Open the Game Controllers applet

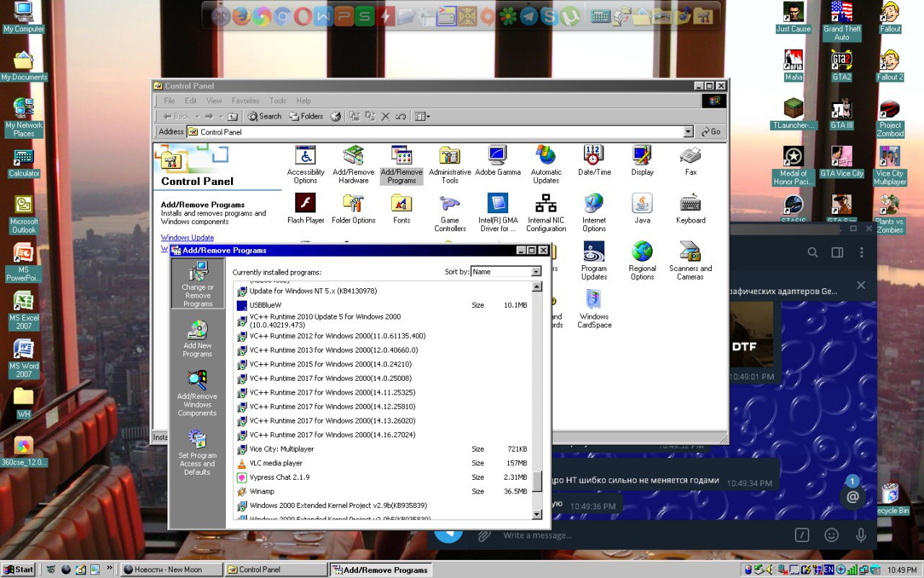click(450, 212)
